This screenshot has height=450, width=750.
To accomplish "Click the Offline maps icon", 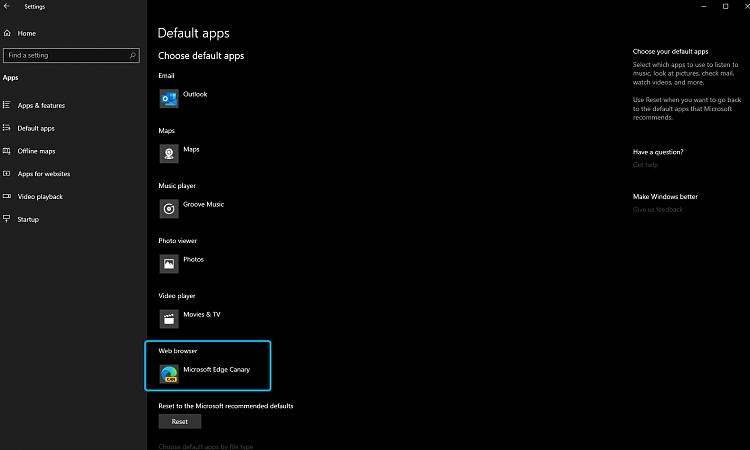I will point(7,151).
